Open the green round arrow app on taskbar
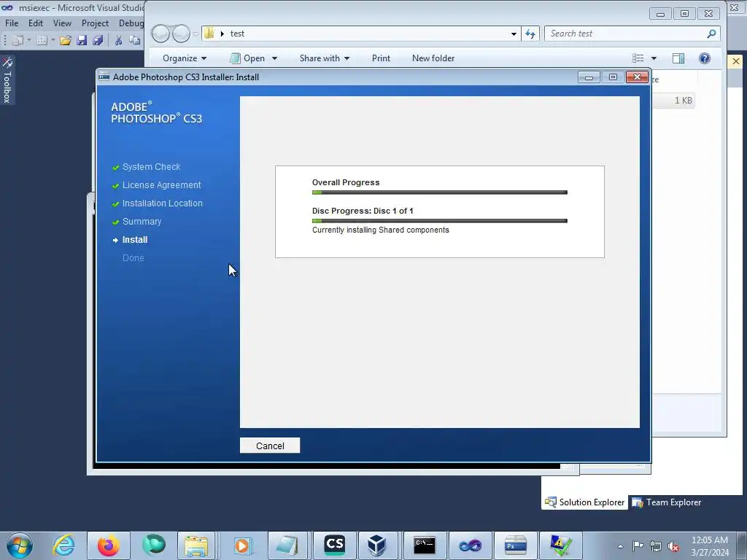Screen dimensions: 747x560 click(x=153, y=545)
